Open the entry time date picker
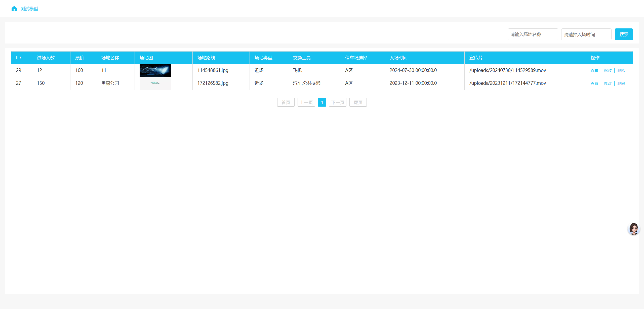 [586, 34]
